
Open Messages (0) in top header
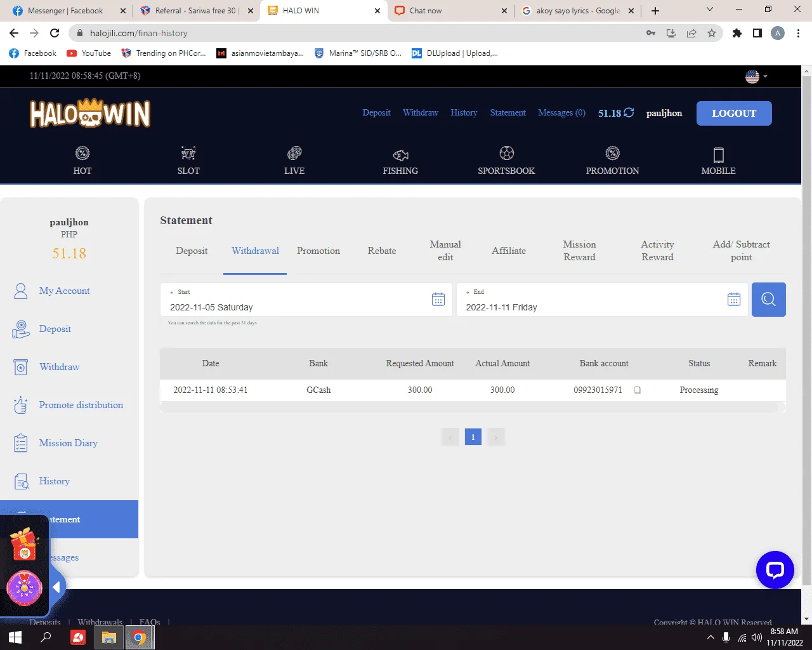pos(561,112)
